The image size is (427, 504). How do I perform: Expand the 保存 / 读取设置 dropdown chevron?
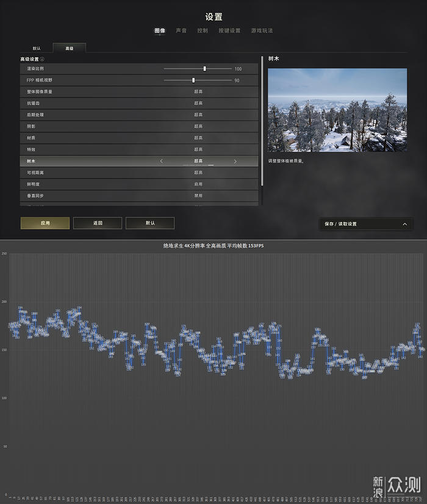pyautogui.click(x=404, y=224)
